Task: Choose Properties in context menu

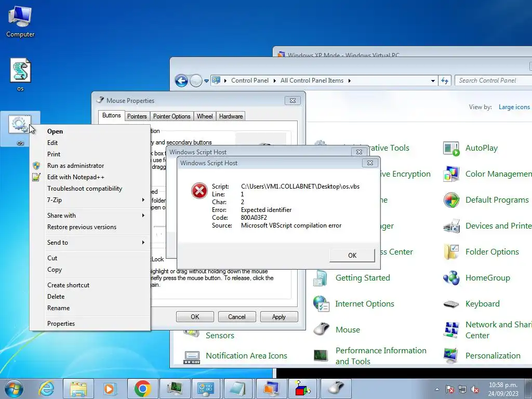Action: coord(90,323)
